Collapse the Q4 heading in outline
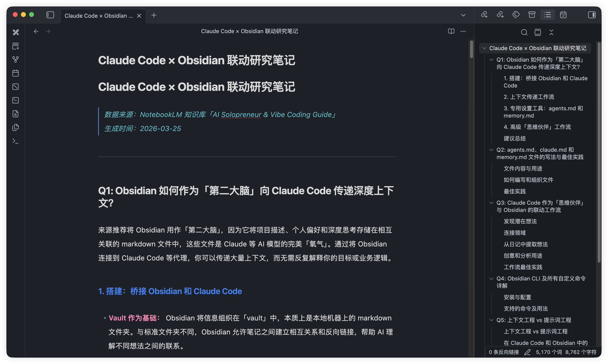This screenshot has height=364, width=608. (x=491, y=279)
